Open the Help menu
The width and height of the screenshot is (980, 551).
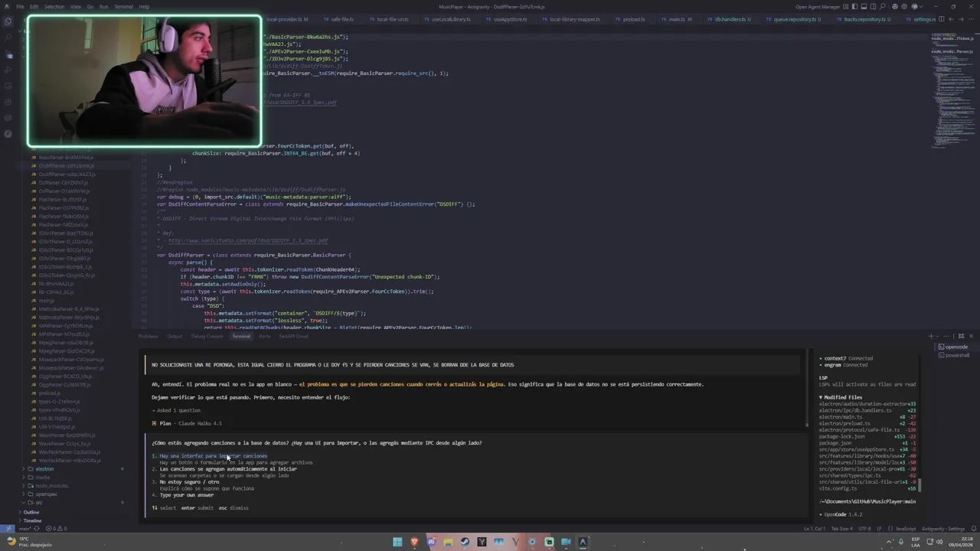[144, 7]
